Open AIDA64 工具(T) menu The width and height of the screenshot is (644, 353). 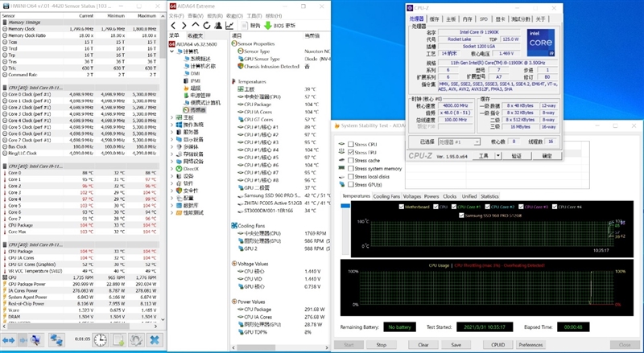pyautogui.click(x=254, y=15)
